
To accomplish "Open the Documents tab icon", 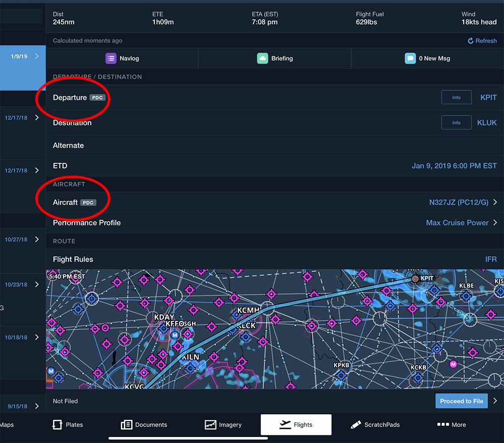I will point(127,425).
